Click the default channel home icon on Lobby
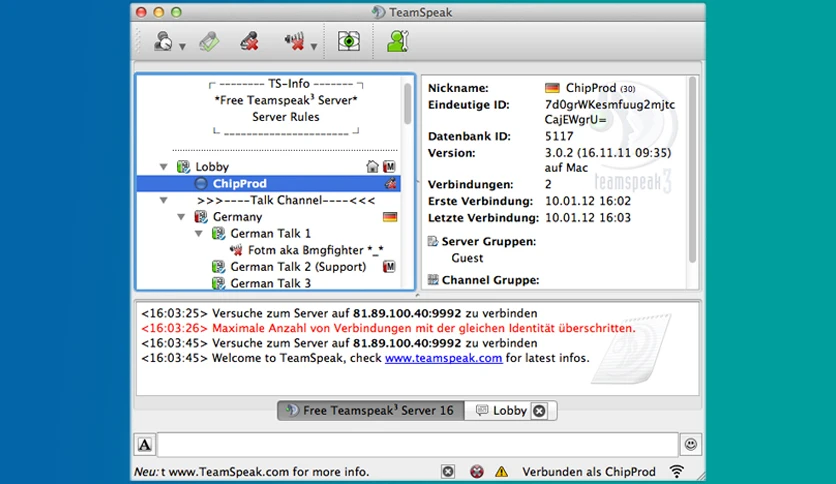The height and width of the screenshot is (484, 836). tap(372, 167)
